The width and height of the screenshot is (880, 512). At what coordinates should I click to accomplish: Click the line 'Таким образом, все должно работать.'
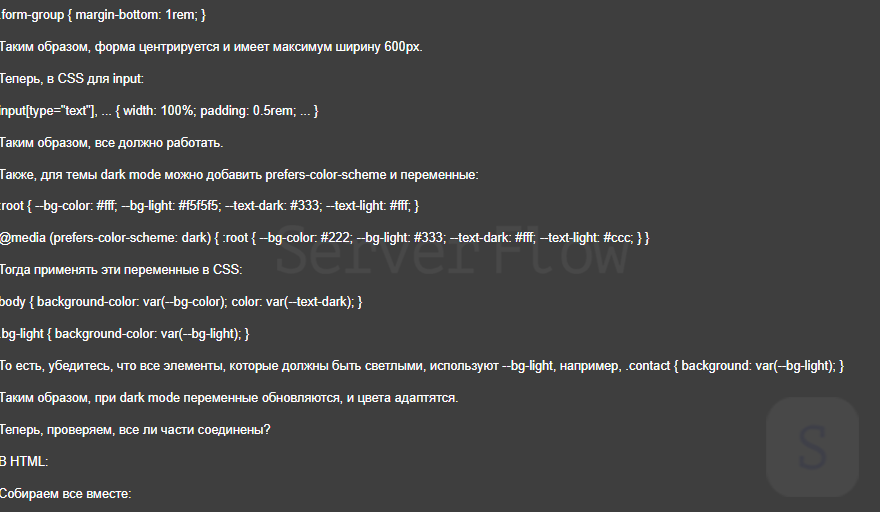tap(111, 142)
